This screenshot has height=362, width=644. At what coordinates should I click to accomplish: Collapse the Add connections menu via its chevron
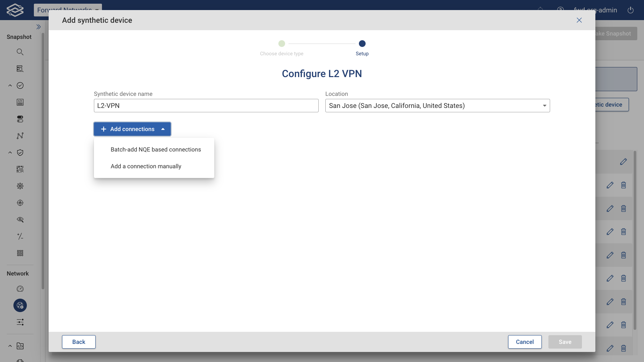point(163,129)
